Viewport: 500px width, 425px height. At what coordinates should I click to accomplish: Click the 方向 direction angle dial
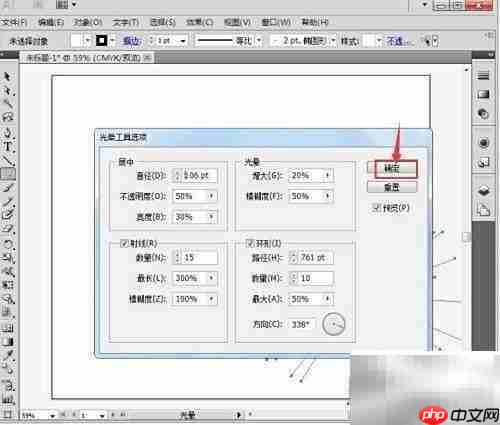click(x=333, y=324)
